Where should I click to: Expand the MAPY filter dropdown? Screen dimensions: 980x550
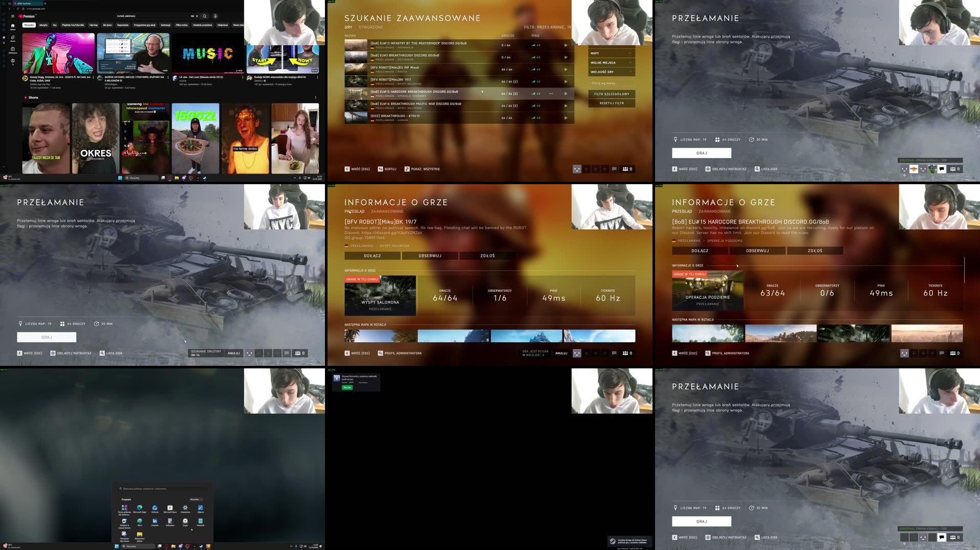612,53
